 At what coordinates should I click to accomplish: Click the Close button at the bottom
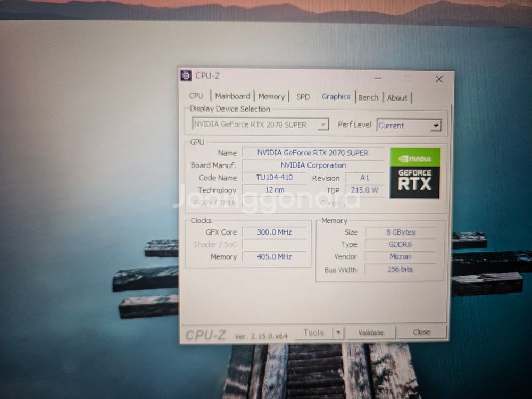pos(421,332)
